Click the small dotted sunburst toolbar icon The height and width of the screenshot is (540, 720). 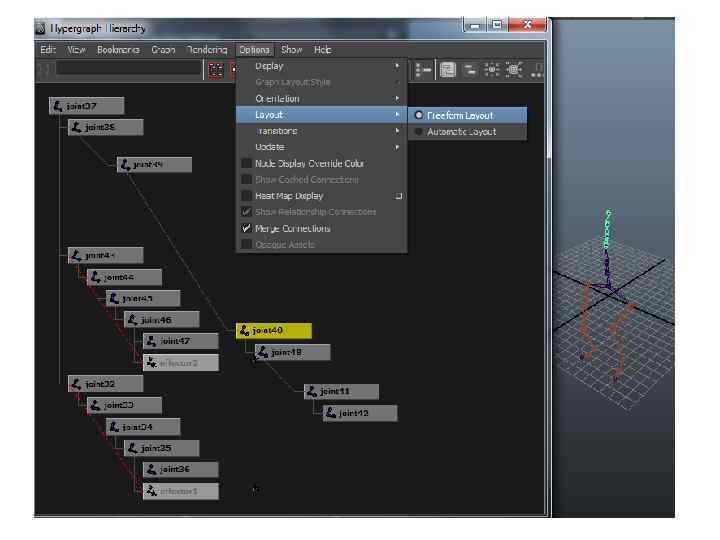pyautogui.click(x=492, y=70)
